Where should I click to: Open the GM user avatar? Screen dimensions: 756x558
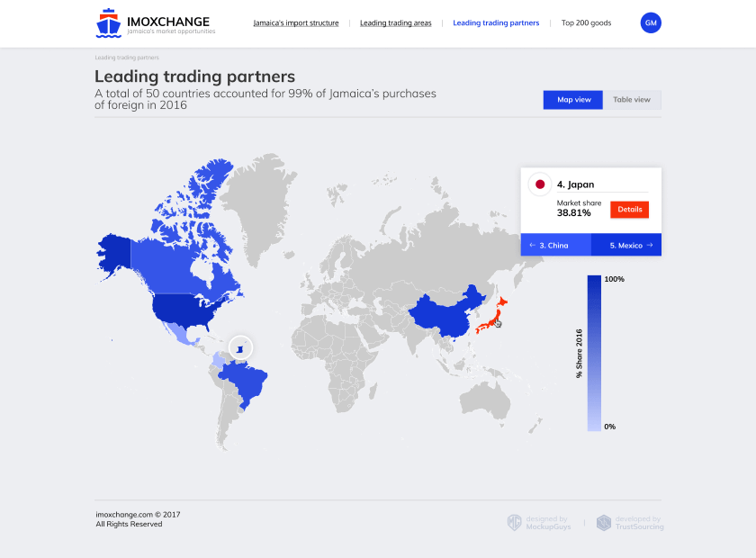[651, 22]
